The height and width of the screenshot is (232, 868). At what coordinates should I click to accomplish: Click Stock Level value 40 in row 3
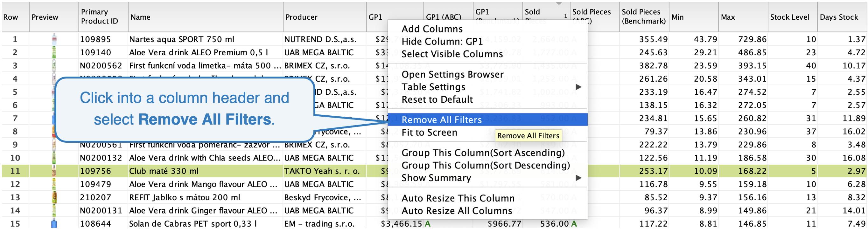(811, 65)
